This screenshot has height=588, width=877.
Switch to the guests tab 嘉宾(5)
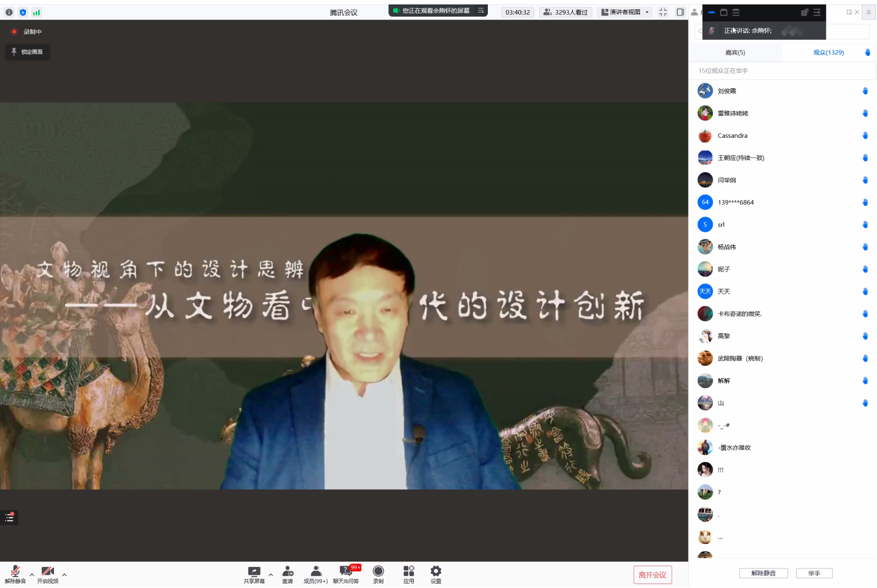(x=735, y=52)
